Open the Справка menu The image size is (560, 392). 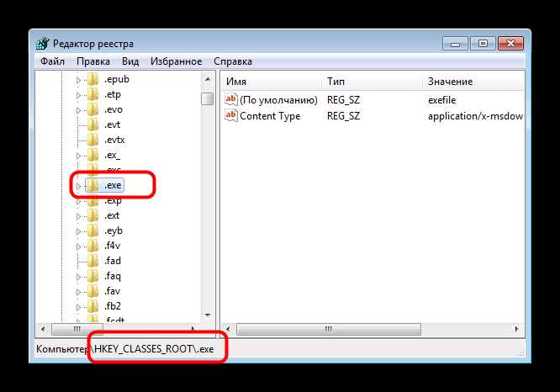pos(233,61)
